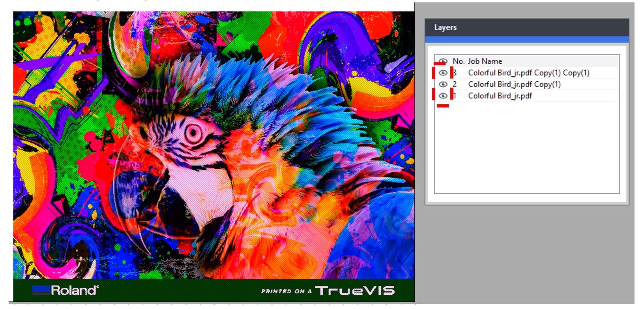Click the TrueVIS logo text in preview
The height and width of the screenshot is (309, 644).
355,291
